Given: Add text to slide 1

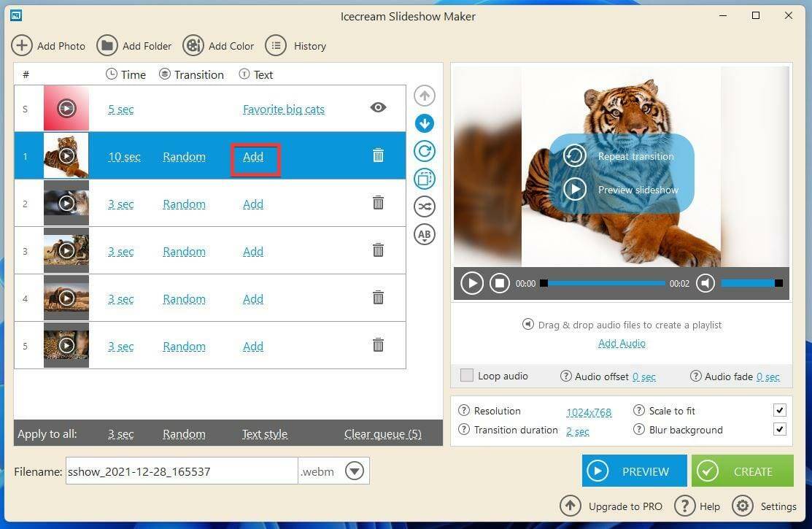Looking at the screenshot, I should point(253,156).
